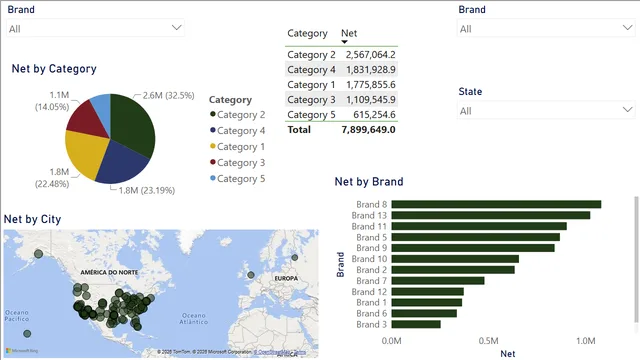Select the Category 2 table row
Viewport: 640px width, 360px height.
341,54
